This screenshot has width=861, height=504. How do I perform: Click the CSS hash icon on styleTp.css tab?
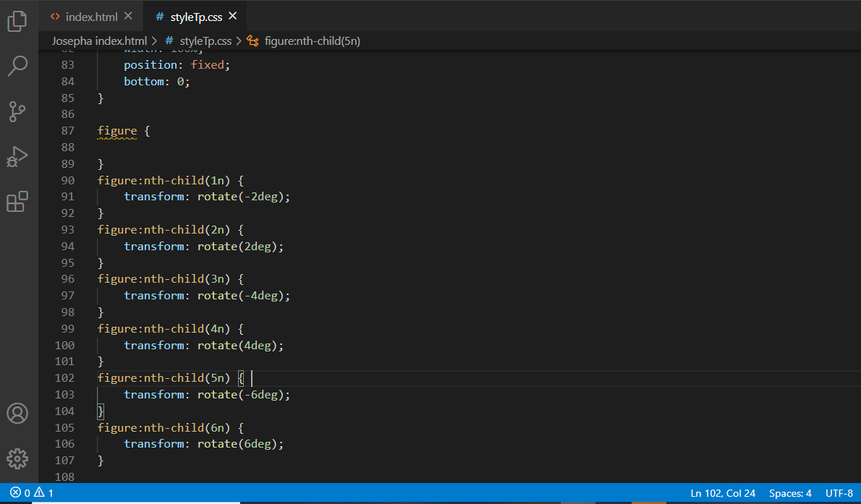[160, 17]
